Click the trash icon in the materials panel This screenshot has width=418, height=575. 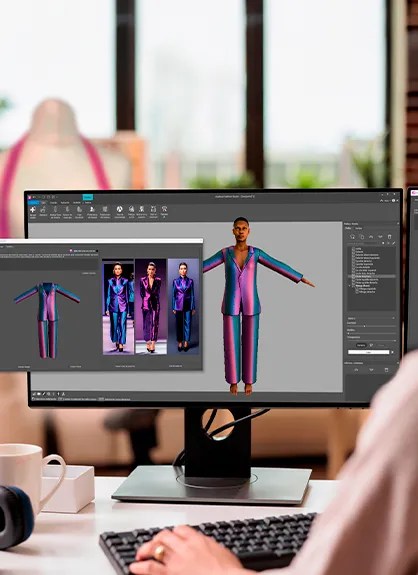[x=389, y=237]
